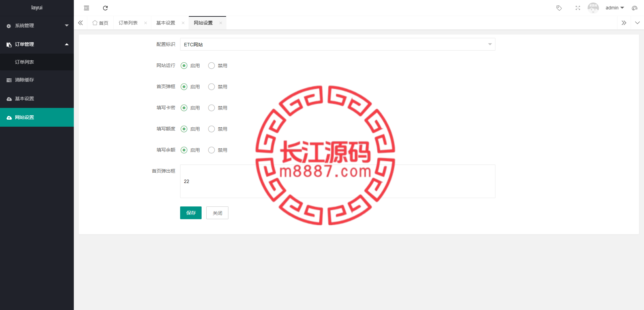The height and width of the screenshot is (310, 644).
Task: Open the theme palette icon
Action: [x=634, y=8]
